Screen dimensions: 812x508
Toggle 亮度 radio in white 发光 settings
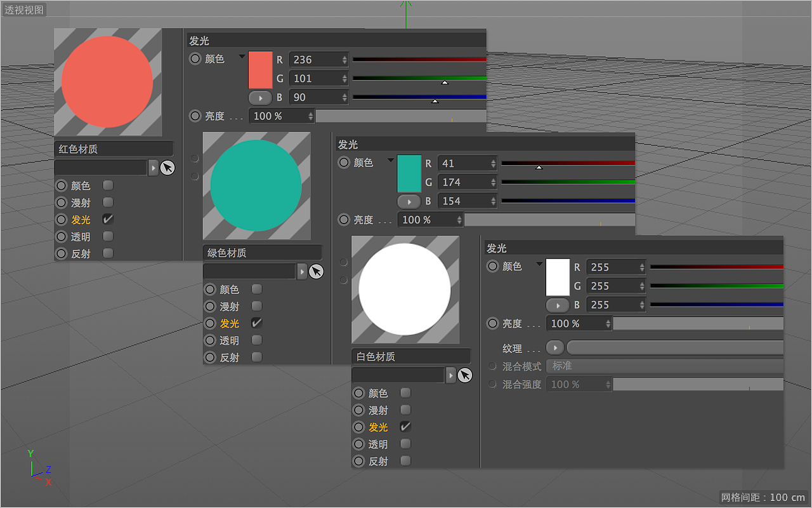pos(493,324)
